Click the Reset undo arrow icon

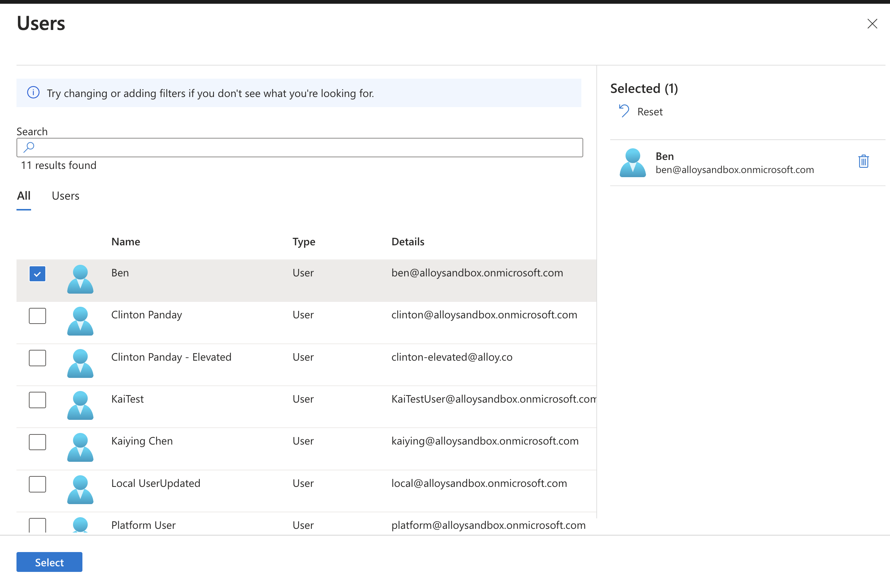(x=624, y=111)
